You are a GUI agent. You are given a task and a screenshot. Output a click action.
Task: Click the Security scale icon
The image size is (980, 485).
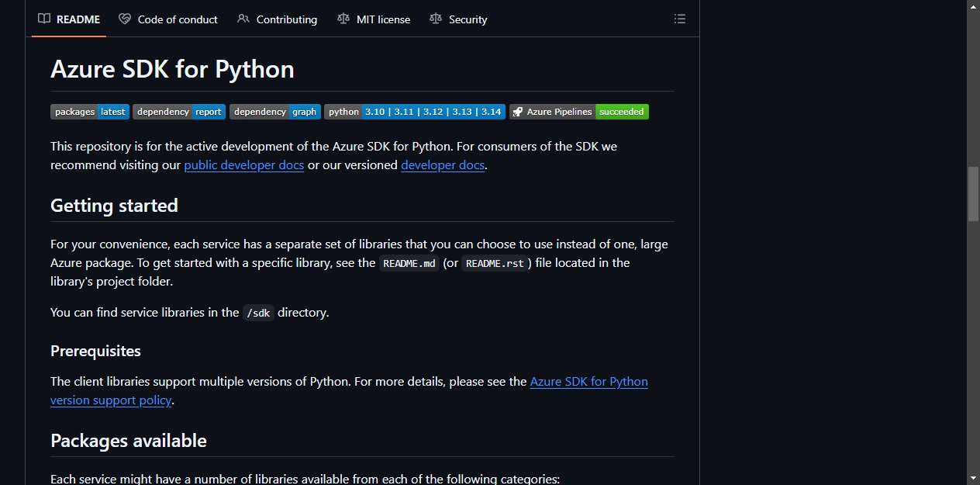(x=436, y=19)
